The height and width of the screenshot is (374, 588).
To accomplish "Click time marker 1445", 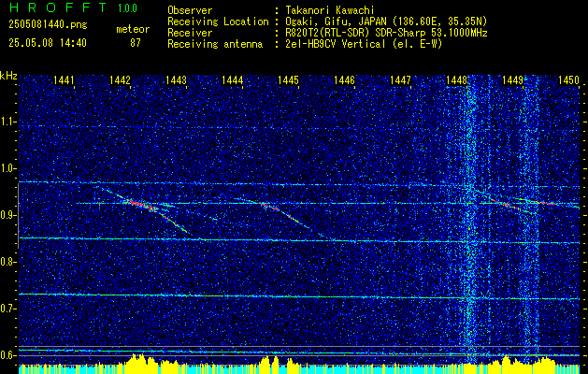I will 288,79.
